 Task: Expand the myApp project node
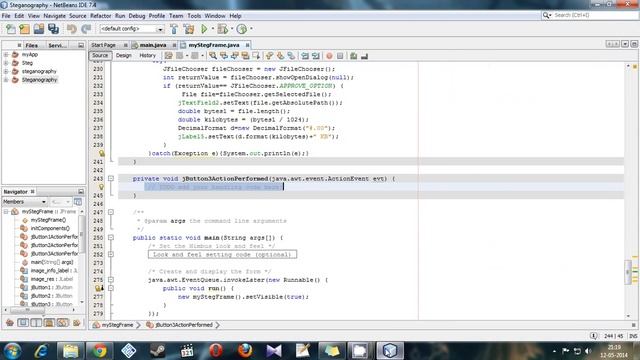point(6,54)
